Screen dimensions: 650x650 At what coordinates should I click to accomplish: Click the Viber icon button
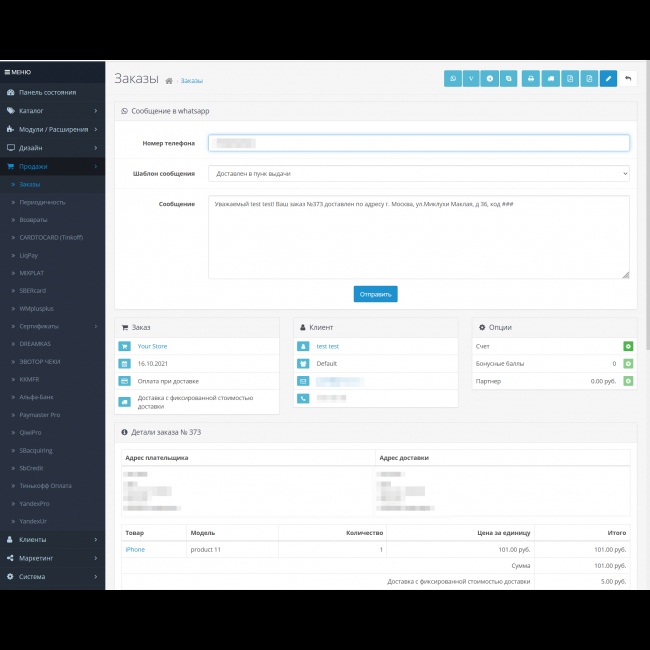click(x=472, y=78)
